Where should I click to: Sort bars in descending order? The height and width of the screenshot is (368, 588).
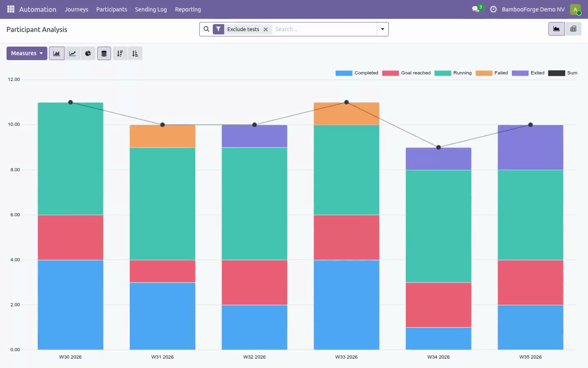tap(120, 53)
